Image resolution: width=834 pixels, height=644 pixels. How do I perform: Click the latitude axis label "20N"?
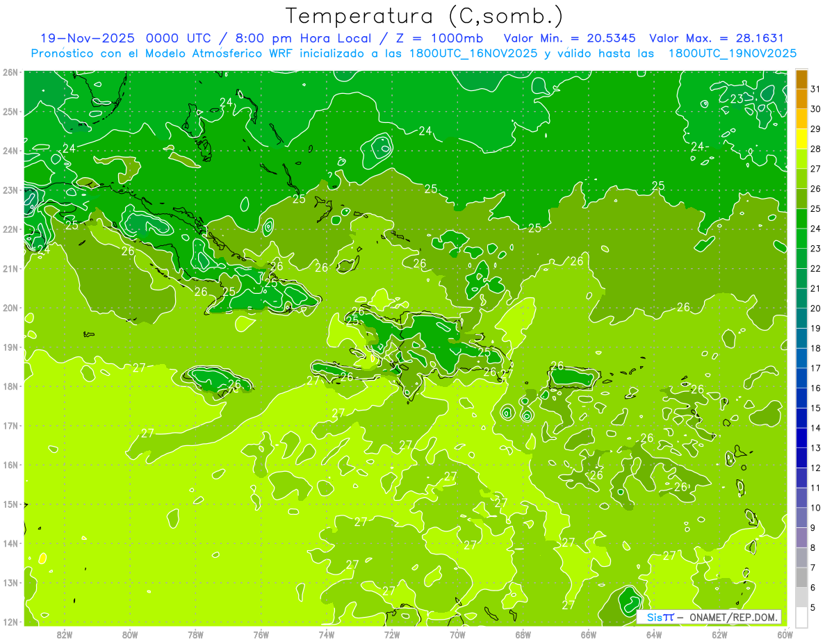10,308
